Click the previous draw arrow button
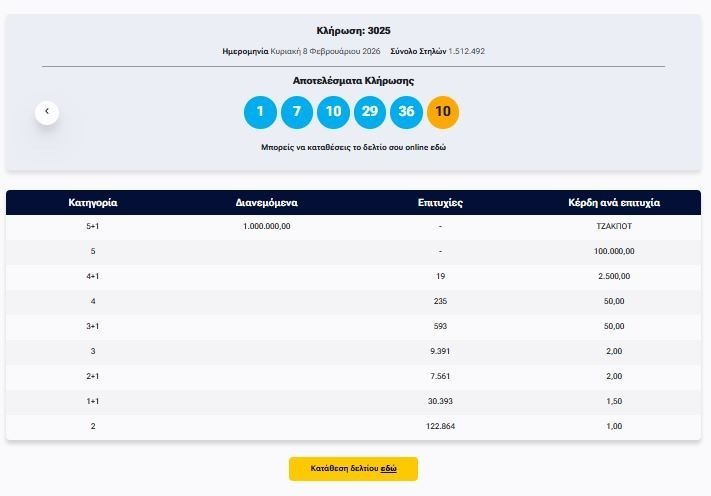Image resolution: width=711 pixels, height=496 pixels. pyautogui.click(x=47, y=112)
